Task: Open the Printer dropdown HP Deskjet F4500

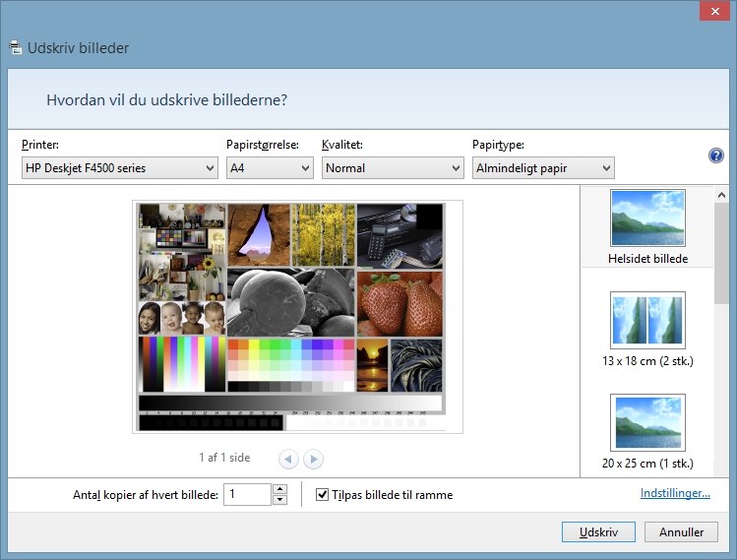Action: click(x=120, y=168)
